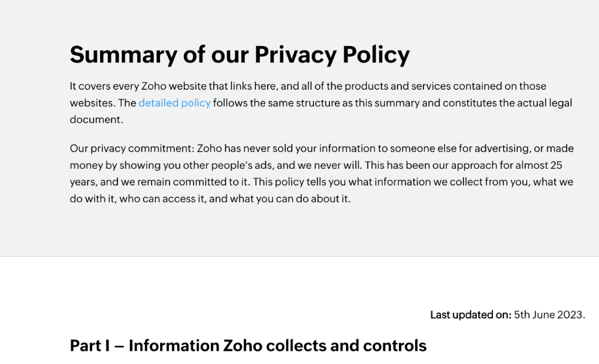Image resolution: width=599 pixels, height=364 pixels.
Task: Click the text who can access it
Action: pyautogui.click(x=163, y=199)
